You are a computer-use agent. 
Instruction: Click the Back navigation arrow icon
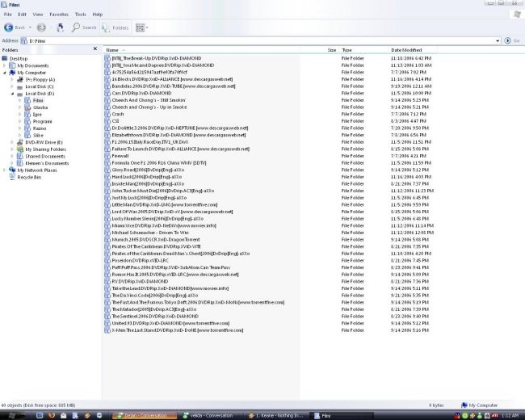pyautogui.click(x=8, y=27)
